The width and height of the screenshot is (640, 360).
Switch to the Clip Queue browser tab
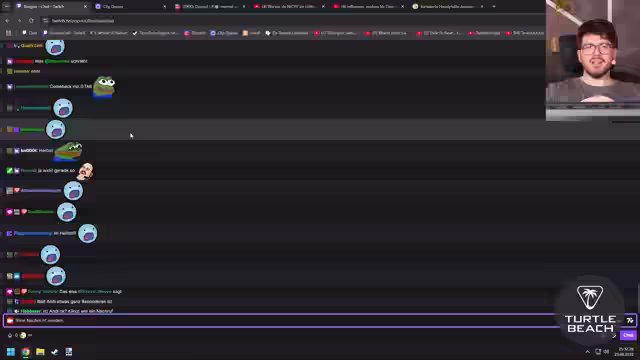(x=131, y=7)
